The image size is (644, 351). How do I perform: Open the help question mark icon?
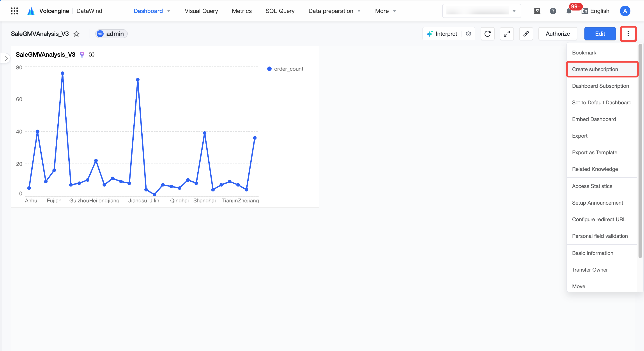553,11
